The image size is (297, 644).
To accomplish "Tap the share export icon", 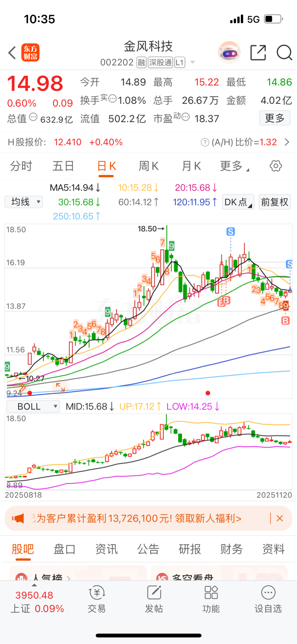I will tap(258, 52).
